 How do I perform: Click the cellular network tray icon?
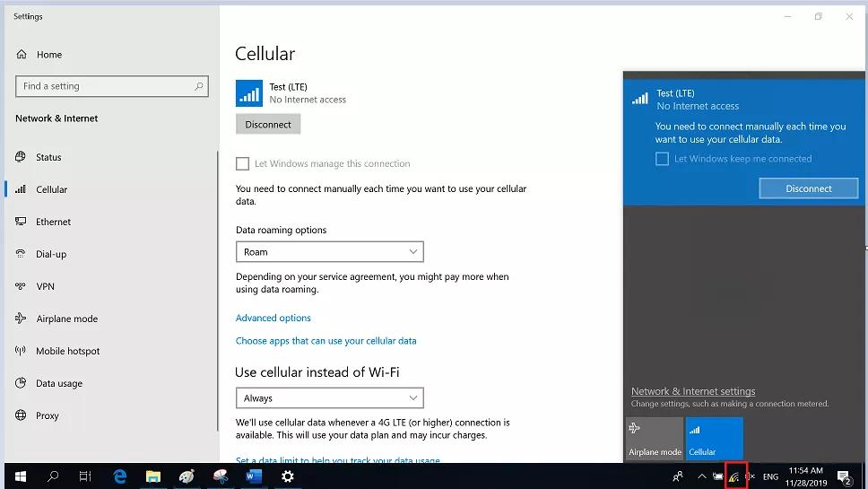click(x=734, y=476)
